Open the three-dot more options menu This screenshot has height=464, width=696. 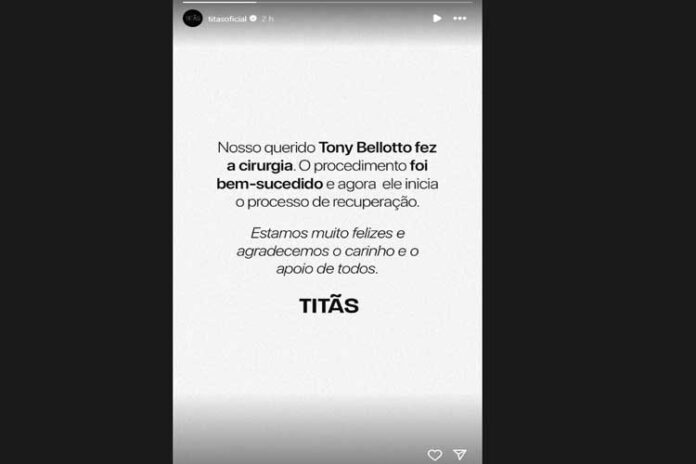460,18
